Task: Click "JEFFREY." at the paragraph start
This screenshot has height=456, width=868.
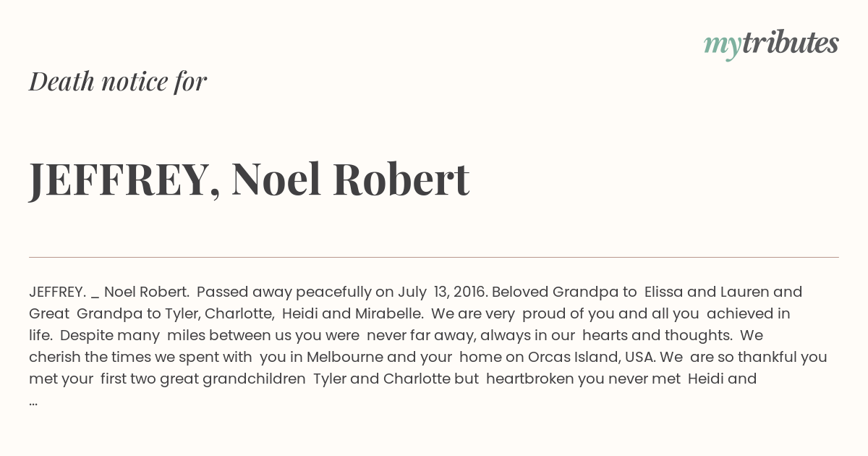Action: coord(57,292)
